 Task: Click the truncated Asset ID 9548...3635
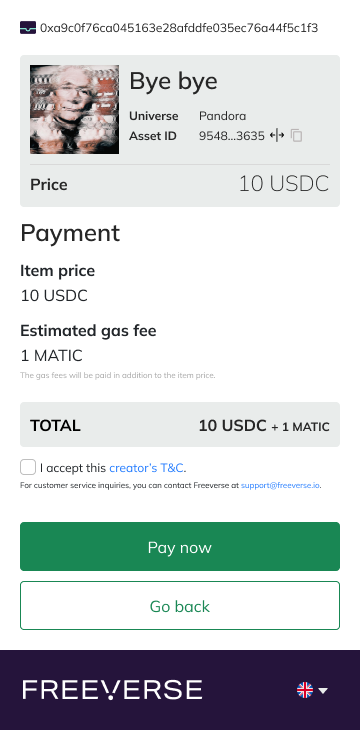[231, 136]
